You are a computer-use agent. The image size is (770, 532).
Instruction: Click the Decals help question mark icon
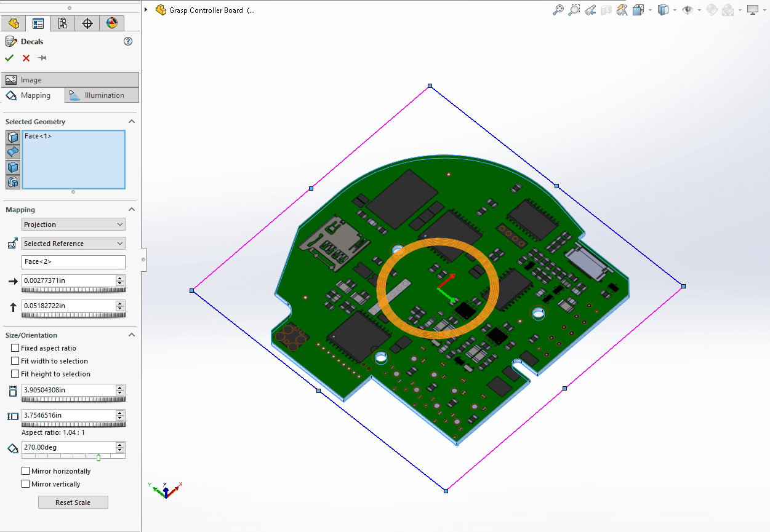(128, 41)
